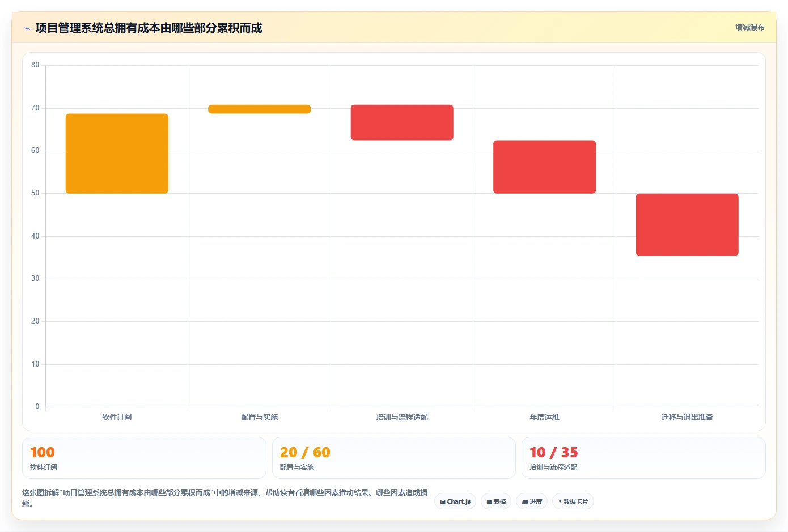Click the 配置与实施 x-axis label

pyautogui.click(x=259, y=417)
